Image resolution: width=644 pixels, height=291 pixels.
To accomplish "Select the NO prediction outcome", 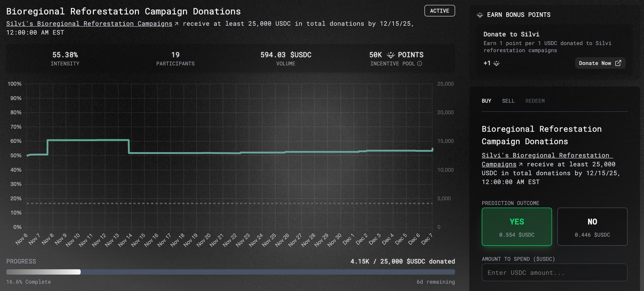I will coord(592,227).
